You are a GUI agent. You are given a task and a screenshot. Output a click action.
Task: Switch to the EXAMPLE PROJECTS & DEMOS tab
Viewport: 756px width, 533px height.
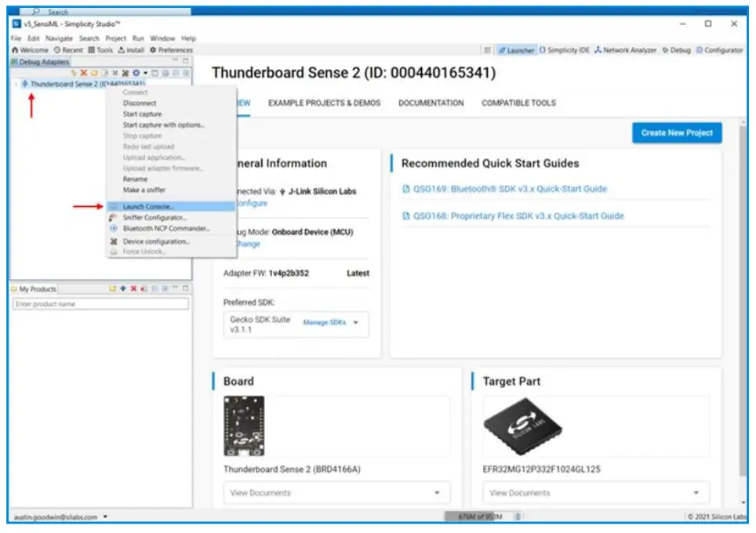point(325,103)
